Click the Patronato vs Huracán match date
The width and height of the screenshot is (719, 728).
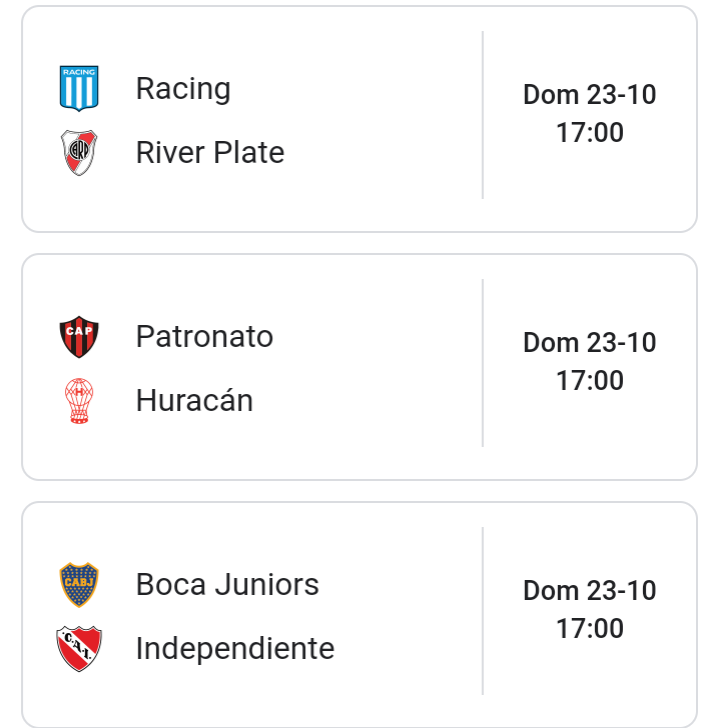pos(589,343)
